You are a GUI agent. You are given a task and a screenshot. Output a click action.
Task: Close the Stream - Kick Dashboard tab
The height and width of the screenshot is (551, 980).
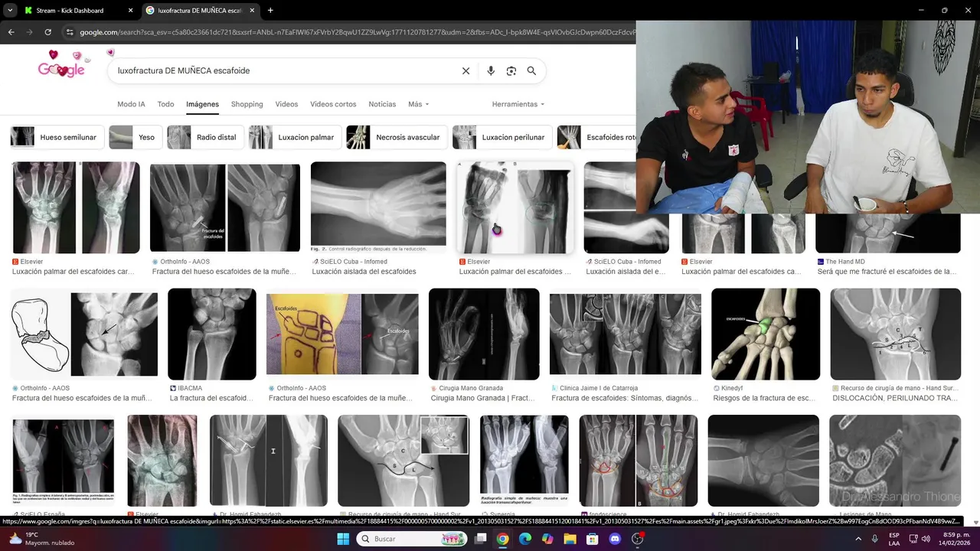130,11
